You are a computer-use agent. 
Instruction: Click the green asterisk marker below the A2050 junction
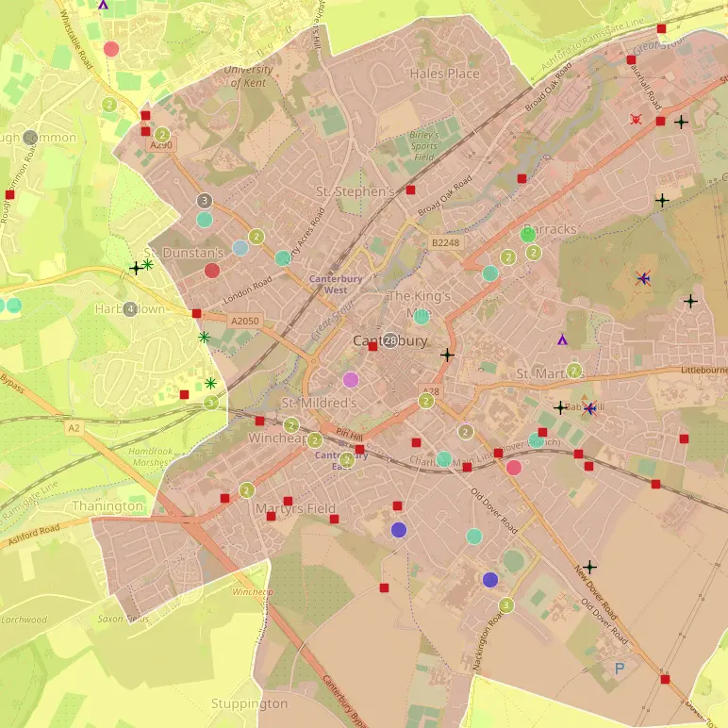pos(204,337)
